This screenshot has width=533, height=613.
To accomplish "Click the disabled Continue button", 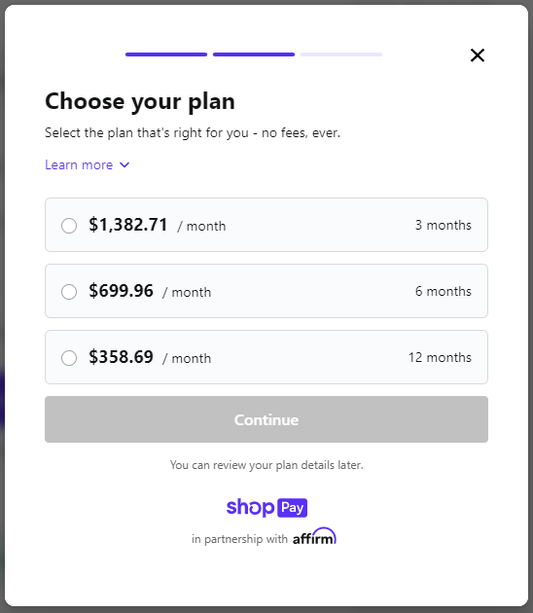I will click(x=266, y=419).
